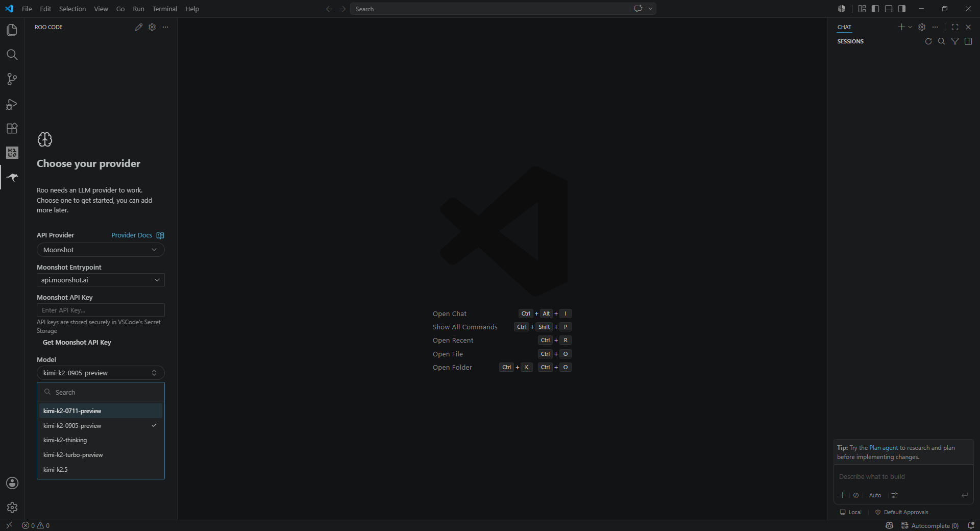Screen dimensions: 980x531
Task: Open chat tools configuration sliders icon
Action: [x=895, y=495]
